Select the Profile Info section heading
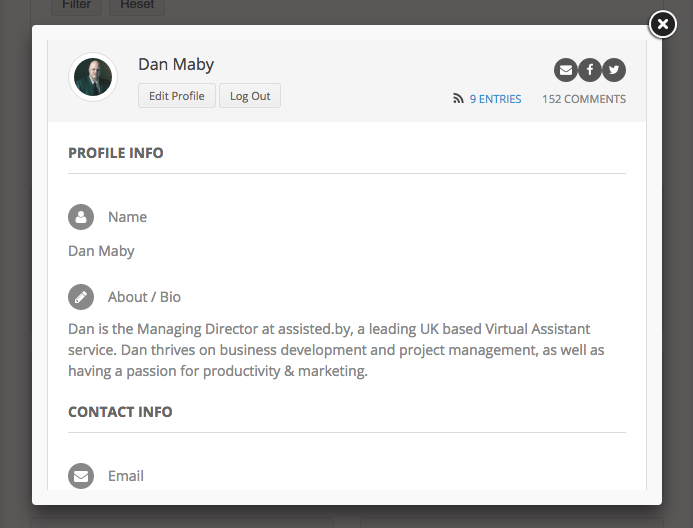693x528 pixels. pos(116,153)
